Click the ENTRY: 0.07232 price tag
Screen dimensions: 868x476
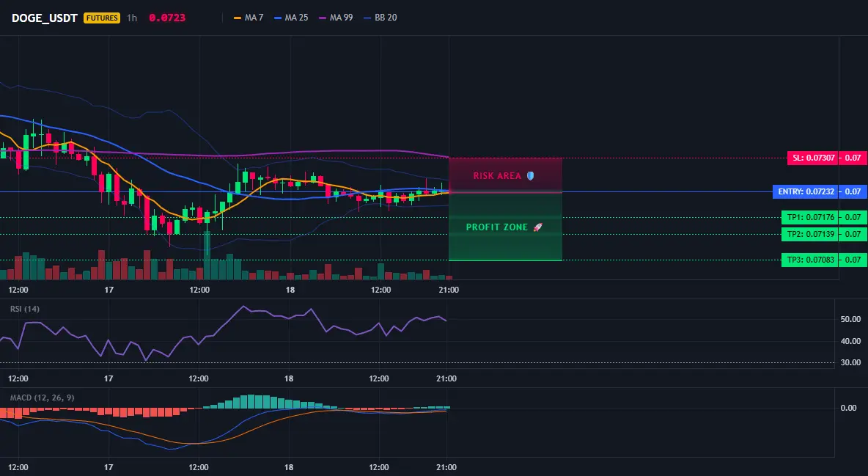(x=806, y=191)
